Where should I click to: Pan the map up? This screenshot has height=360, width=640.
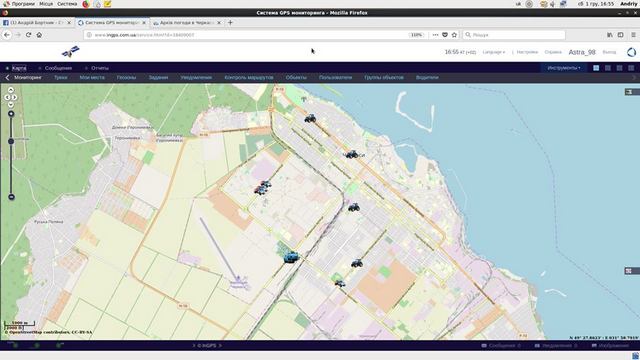point(11,90)
